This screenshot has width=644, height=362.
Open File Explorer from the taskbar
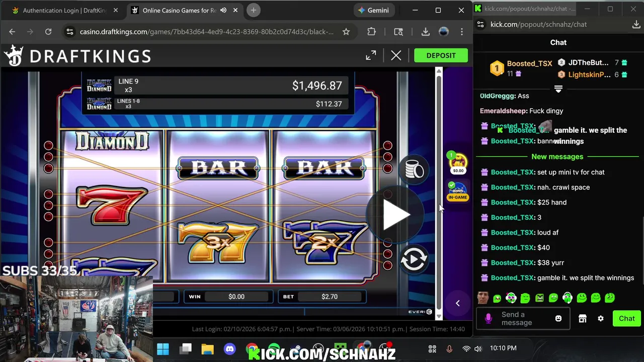(208, 349)
